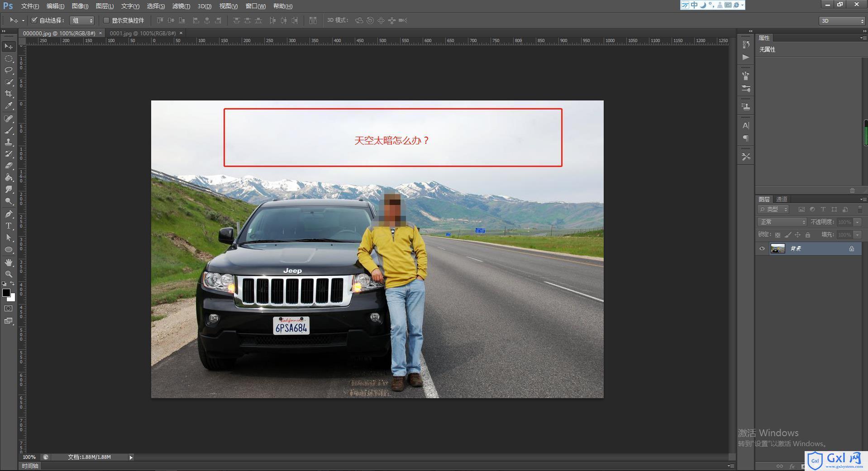
Task: Click the fx layer style button
Action: coord(792,466)
